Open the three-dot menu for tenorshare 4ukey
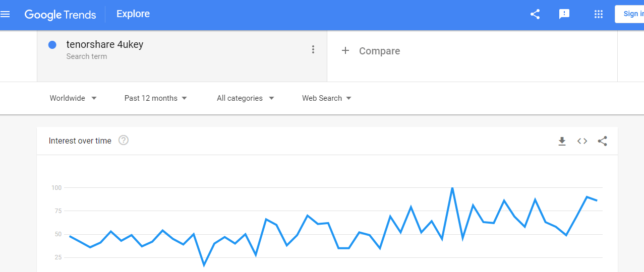 [x=313, y=49]
